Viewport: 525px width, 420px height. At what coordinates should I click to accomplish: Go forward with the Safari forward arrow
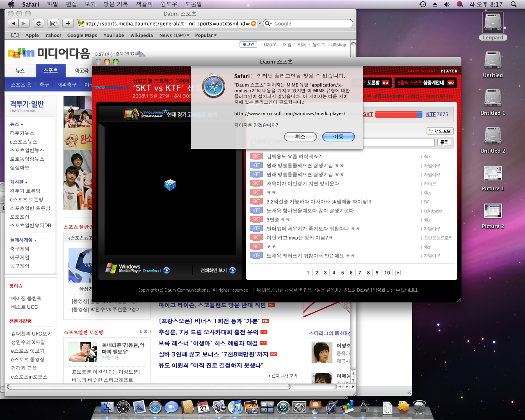[24, 23]
